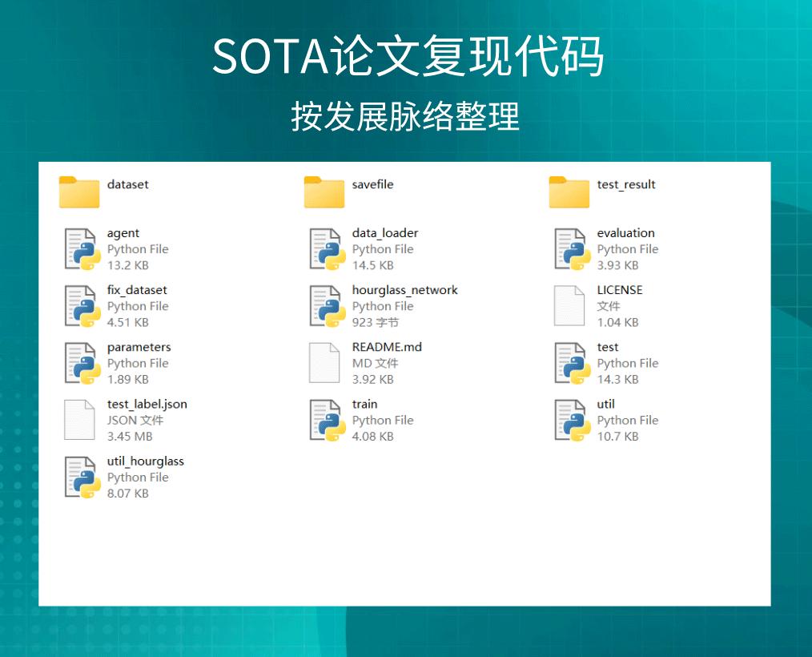Click the 'MD 文件' type label

[x=376, y=363]
